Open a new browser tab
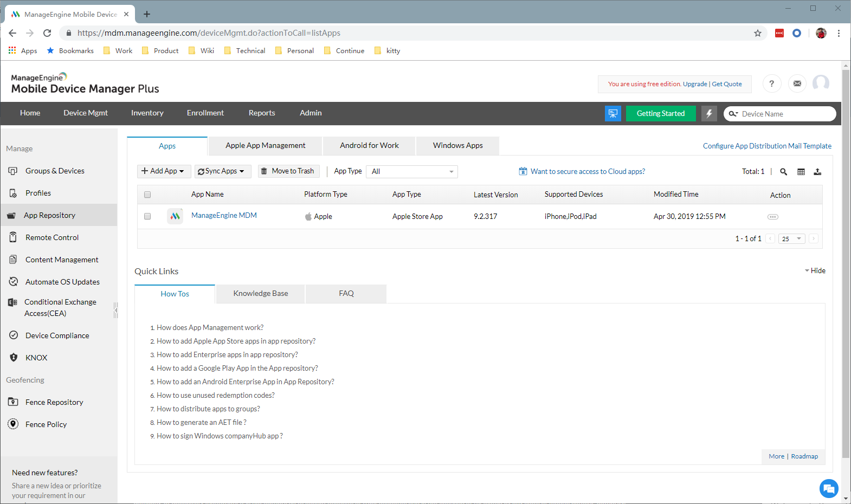The width and height of the screenshot is (851, 504). point(147,14)
